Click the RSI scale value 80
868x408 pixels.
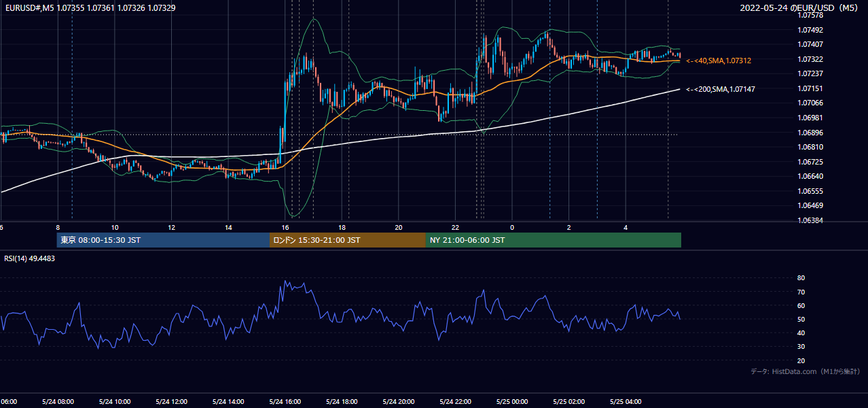(x=801, y=278)
